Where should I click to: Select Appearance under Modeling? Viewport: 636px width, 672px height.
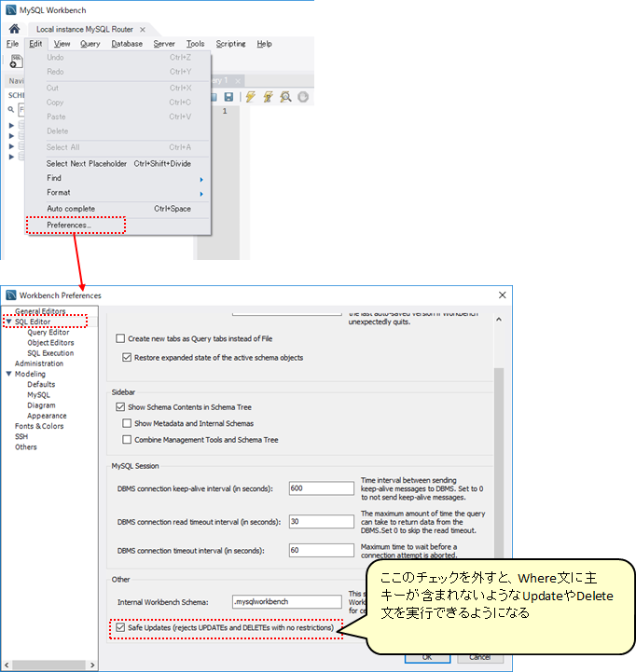click(47, 416)
